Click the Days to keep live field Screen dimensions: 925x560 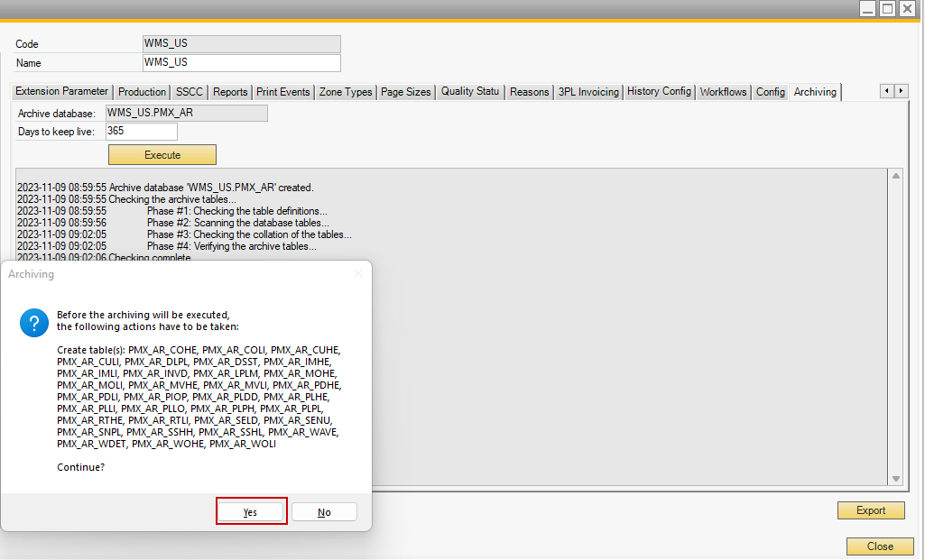pyautogui.click(x=141, y=131)
